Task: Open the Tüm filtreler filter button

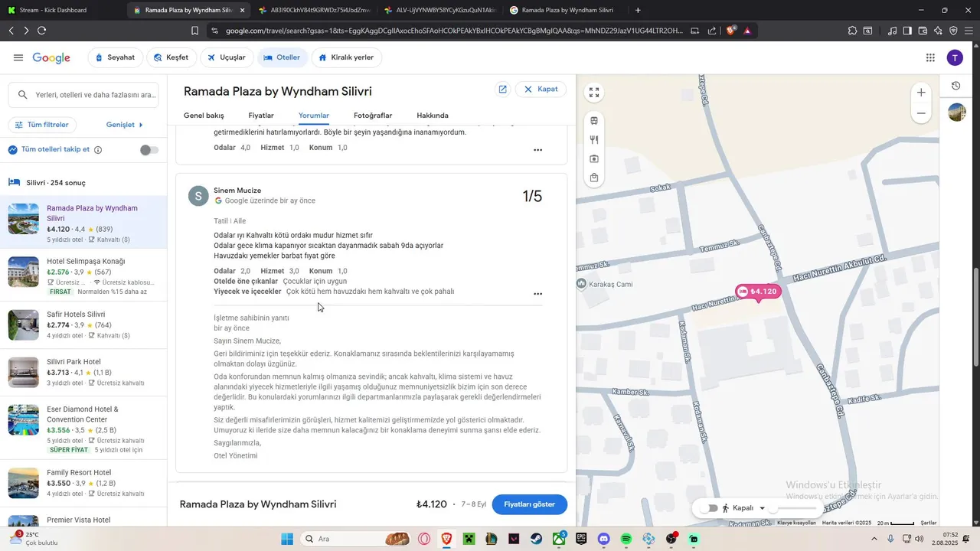Action: click(41, 125)
